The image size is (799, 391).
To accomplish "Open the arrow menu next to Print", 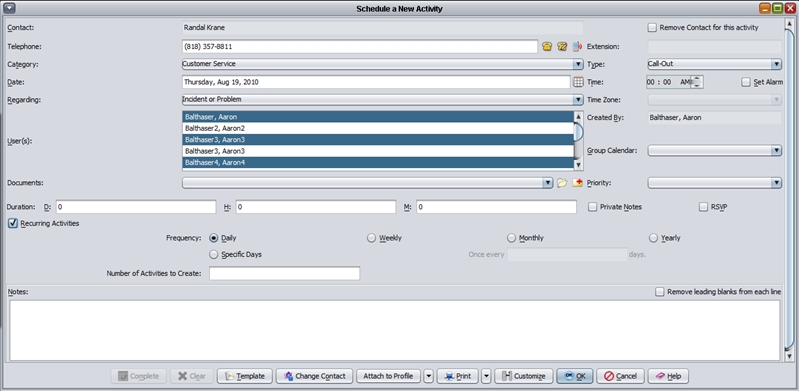I will (x=486, y=376).
